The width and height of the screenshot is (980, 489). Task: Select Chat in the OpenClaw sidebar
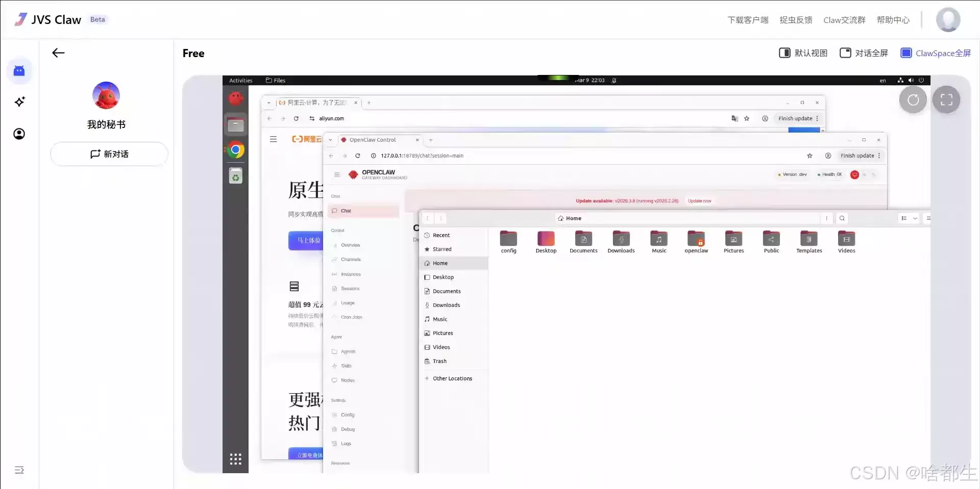point(345,210)
